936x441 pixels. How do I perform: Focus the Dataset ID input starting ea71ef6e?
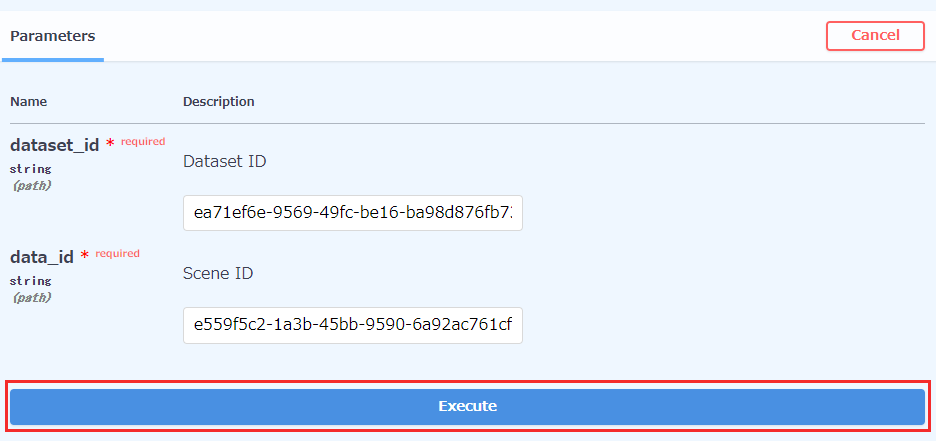coord(353,212)
